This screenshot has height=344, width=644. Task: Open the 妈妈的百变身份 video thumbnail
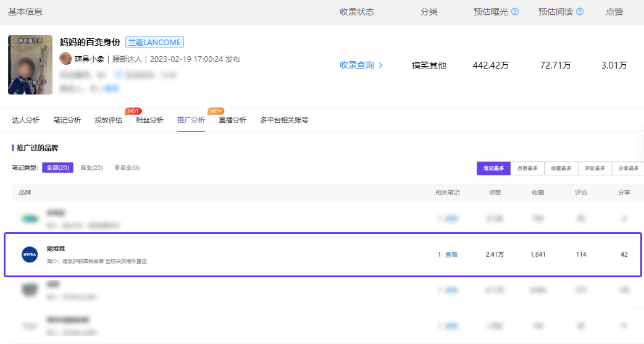click(30, 65)
